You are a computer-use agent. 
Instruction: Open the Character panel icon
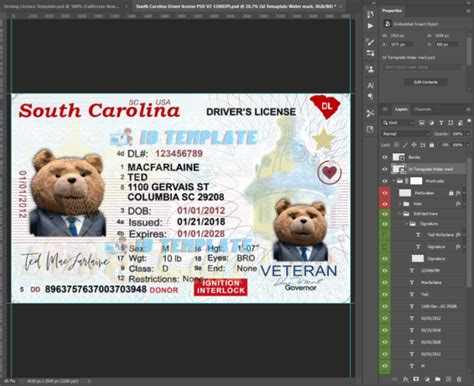point(370,85)
